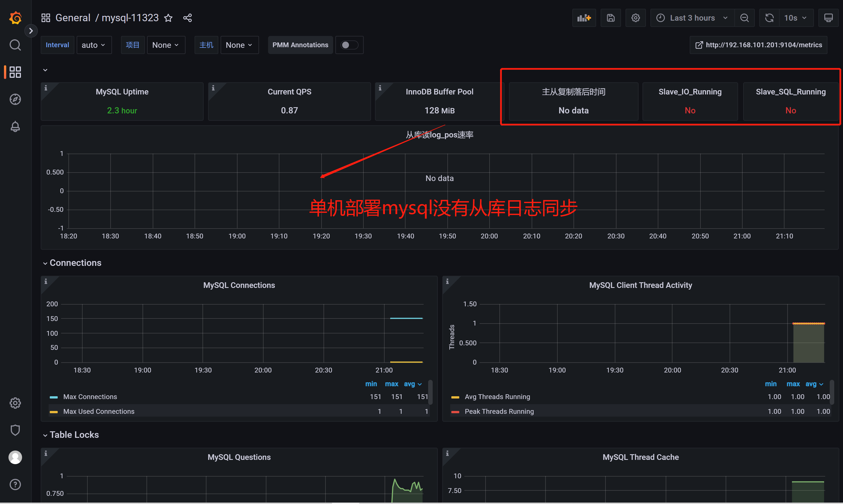
Task: Toggle the PMM Annotations switch
Action: pyautogui.click(x=349, y=45)
